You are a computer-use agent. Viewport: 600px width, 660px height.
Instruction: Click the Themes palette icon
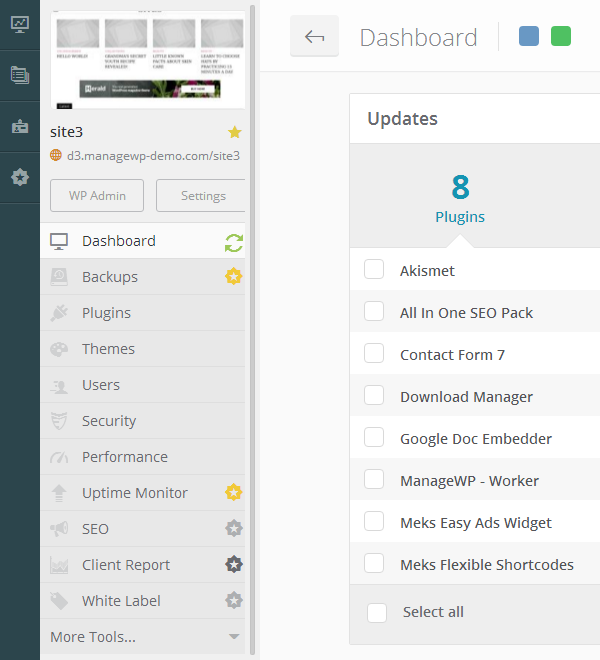pyautogui.click(x=59, y=349)
